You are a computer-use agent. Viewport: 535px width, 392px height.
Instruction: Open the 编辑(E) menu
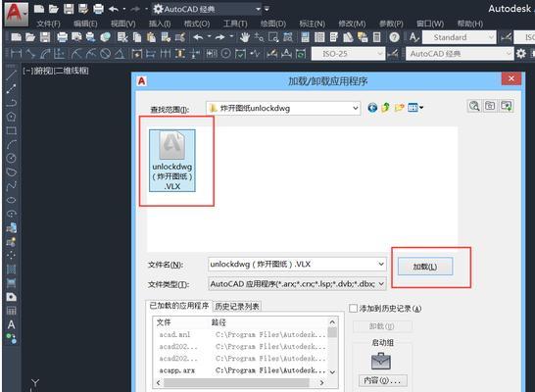pos(85,24)
